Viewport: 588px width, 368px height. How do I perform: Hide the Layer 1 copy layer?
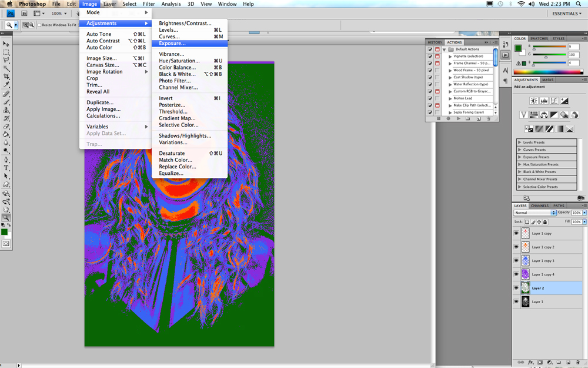516,233
